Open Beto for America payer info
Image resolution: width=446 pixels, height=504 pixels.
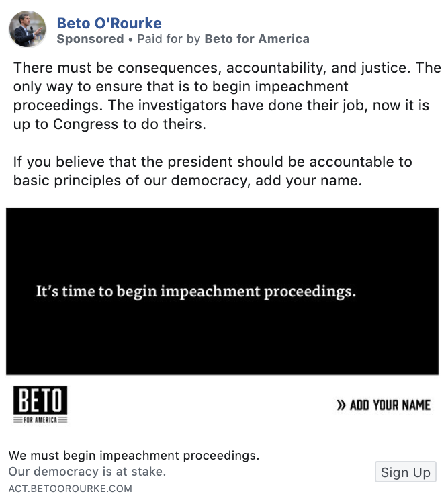coord(257,39)
